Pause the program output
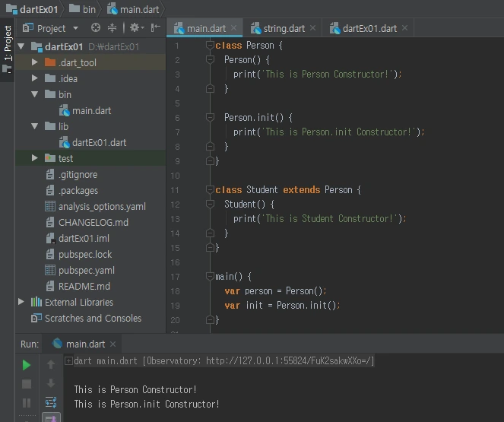 tap(27, 403)
